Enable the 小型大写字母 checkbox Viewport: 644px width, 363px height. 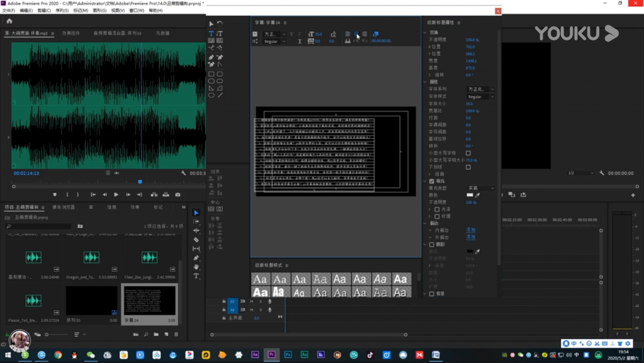click(468, 153)
